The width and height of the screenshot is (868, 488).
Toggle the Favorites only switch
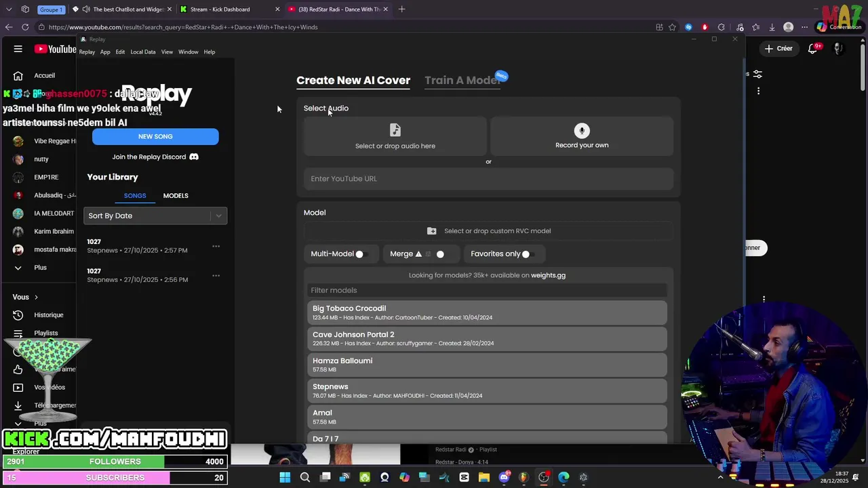[x=529, y=254]
